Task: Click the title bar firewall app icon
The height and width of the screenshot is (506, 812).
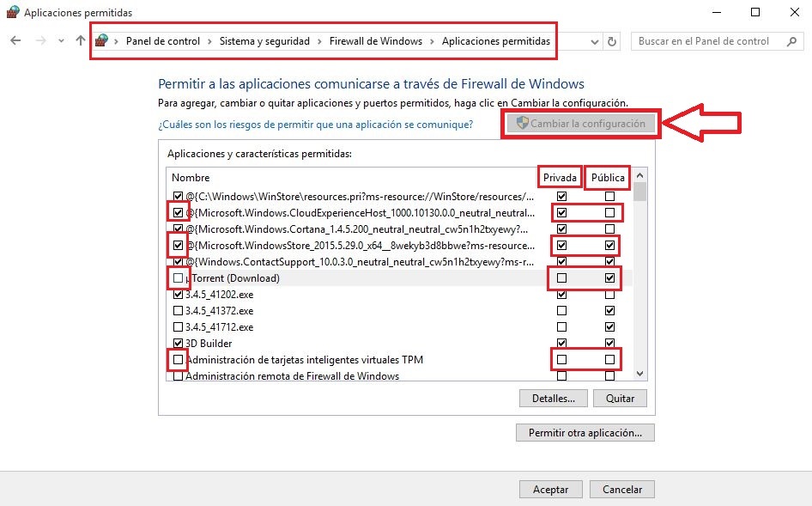Action: click(12, 12)
